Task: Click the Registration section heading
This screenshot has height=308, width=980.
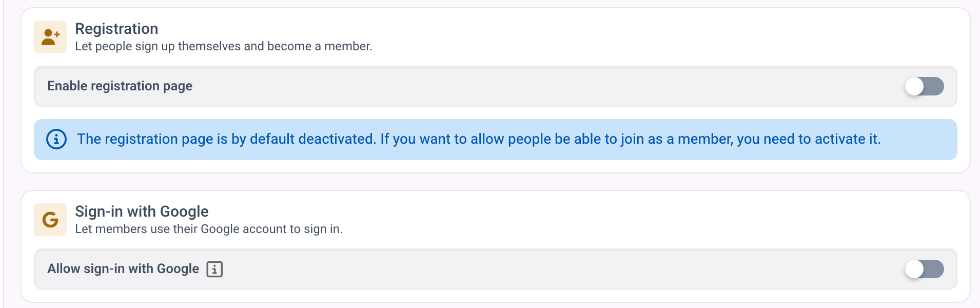Action: point(116,29)
